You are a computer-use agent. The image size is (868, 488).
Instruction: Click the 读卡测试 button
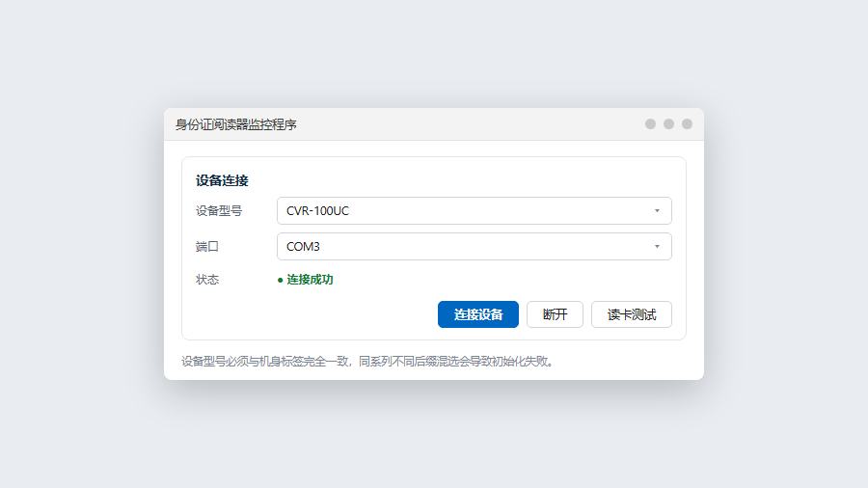pyautogui.click(x=631, y=314)
